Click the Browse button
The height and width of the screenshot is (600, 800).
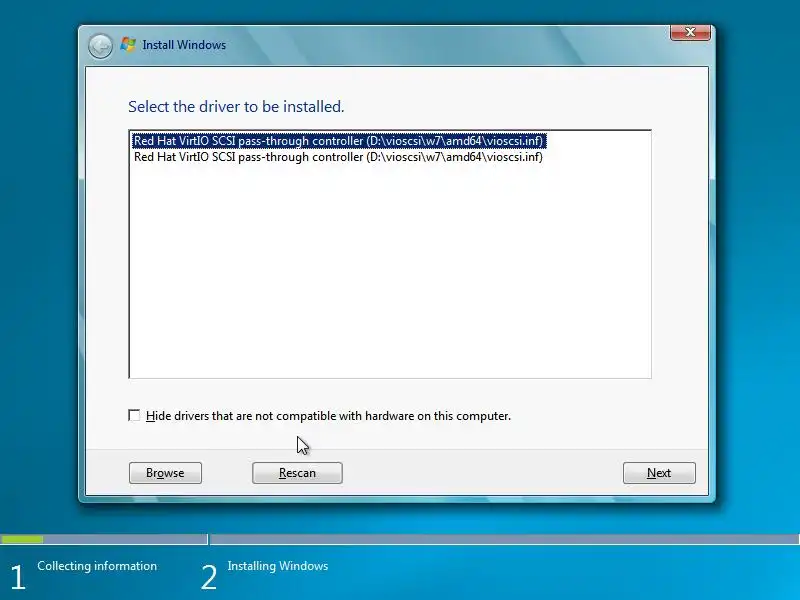tap(165, 473)
